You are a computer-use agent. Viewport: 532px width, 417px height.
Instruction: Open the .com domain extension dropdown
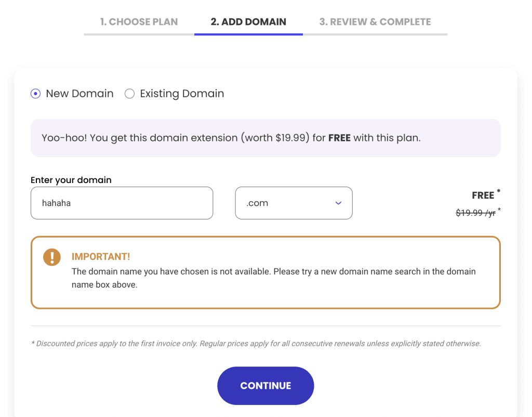pyautogui.click(x=294, y=203)
